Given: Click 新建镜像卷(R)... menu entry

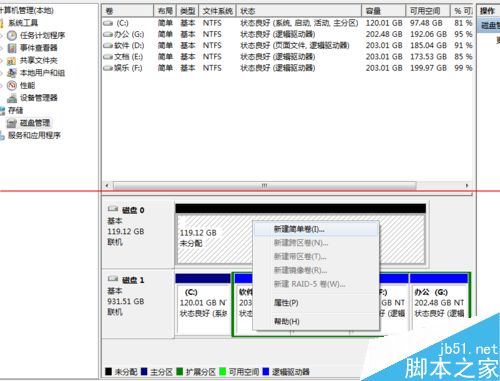Looking at the screenshot, I should (316, 270).
